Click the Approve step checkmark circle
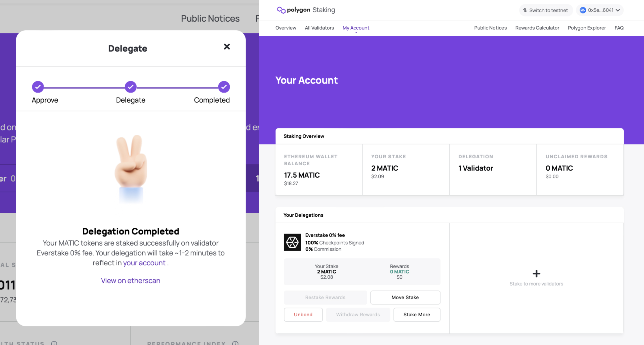This screenshot has width=644, height=345. (x=38, y=87)
